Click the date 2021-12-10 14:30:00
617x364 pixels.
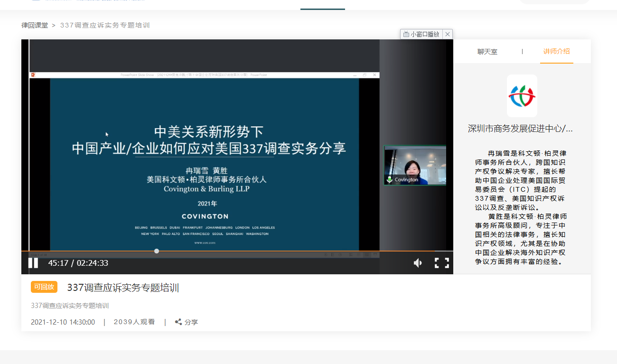pyautogui.click(x=63, y=322)
